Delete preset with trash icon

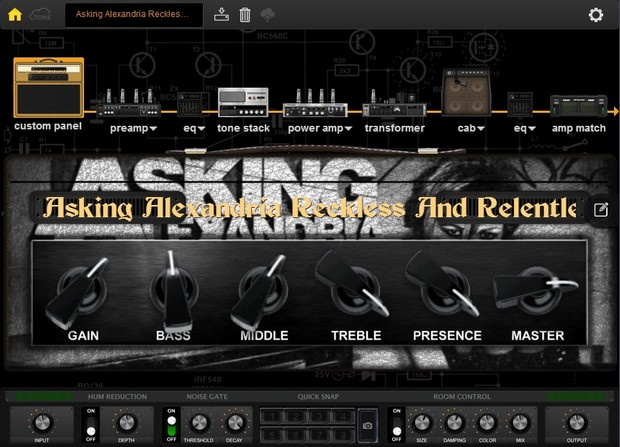click(245, 15)
